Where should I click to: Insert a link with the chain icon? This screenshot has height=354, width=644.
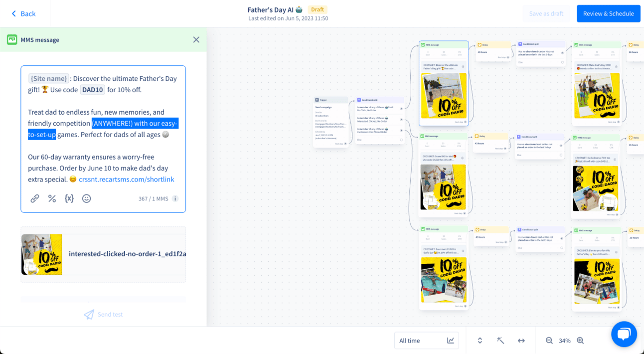tap(35, 198)
